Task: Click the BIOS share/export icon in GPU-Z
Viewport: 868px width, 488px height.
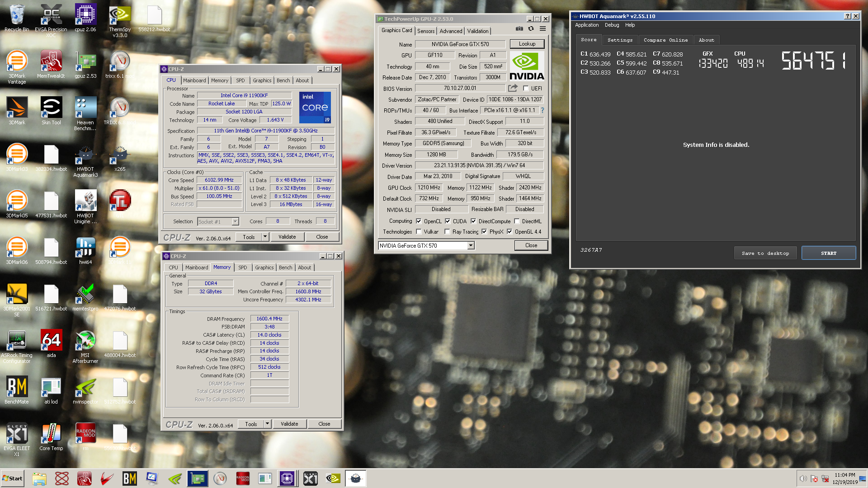Action: [x=513, y=88]
